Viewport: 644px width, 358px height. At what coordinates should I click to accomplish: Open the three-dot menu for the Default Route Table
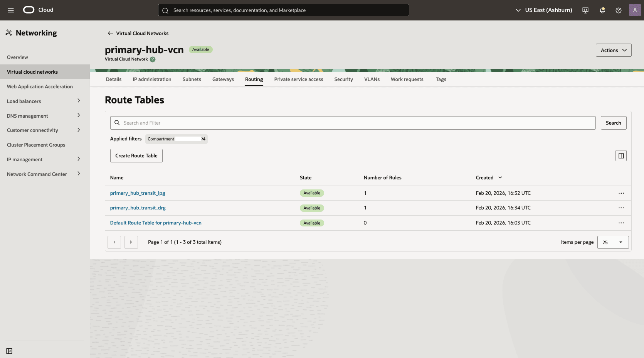point(621,223)
